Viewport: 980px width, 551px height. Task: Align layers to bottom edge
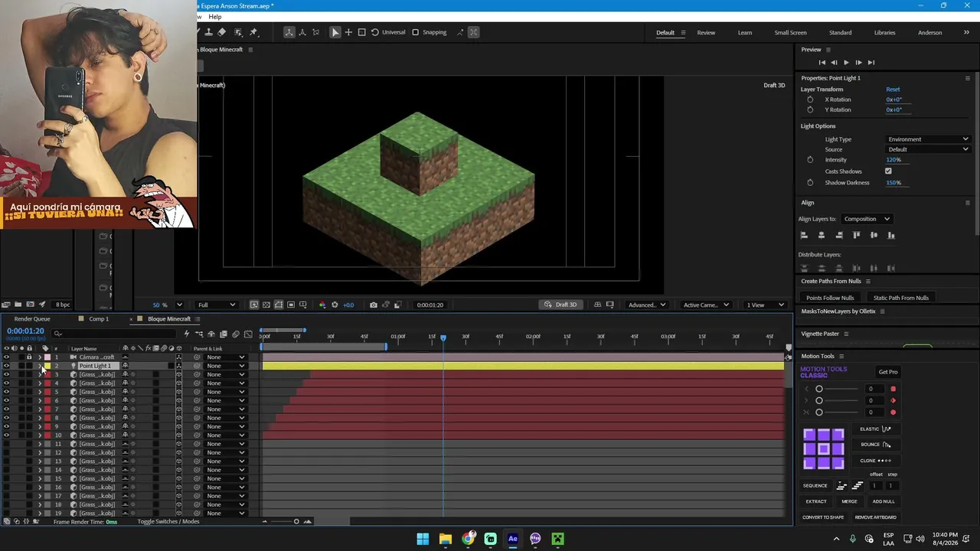(x=891, y=236)
